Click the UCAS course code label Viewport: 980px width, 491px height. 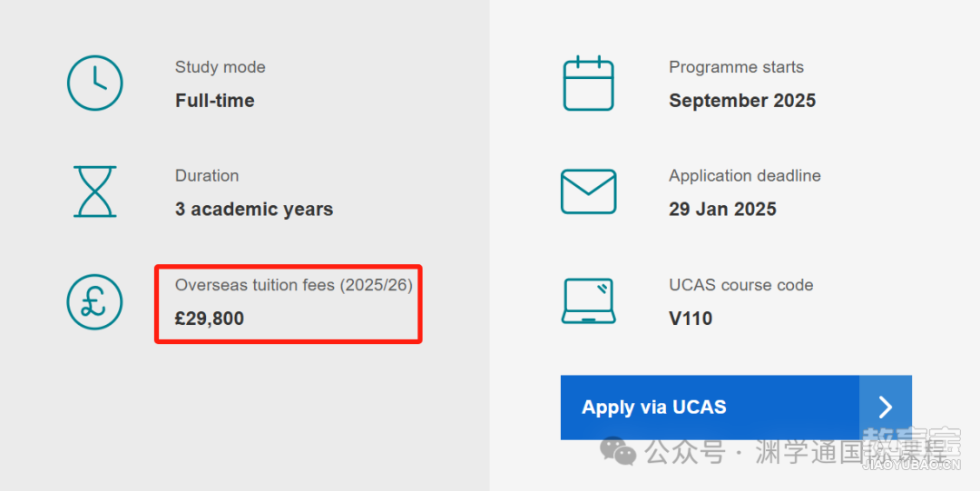tap(741, 285)
